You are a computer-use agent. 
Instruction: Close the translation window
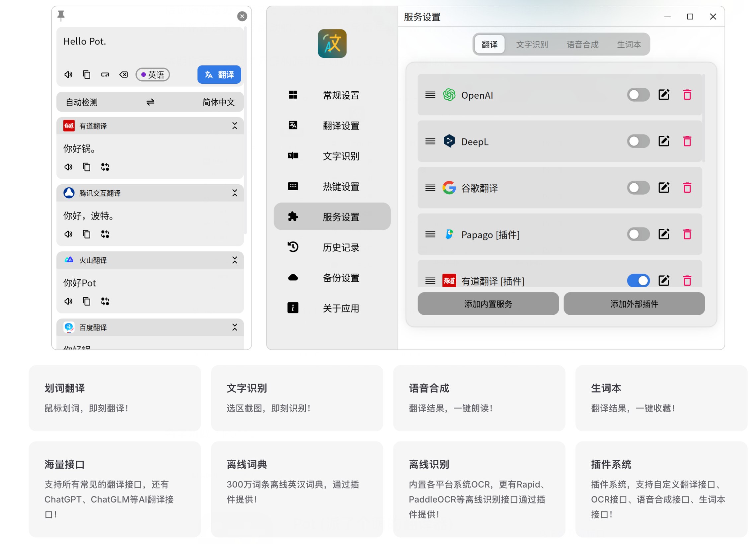pos(242,16)
